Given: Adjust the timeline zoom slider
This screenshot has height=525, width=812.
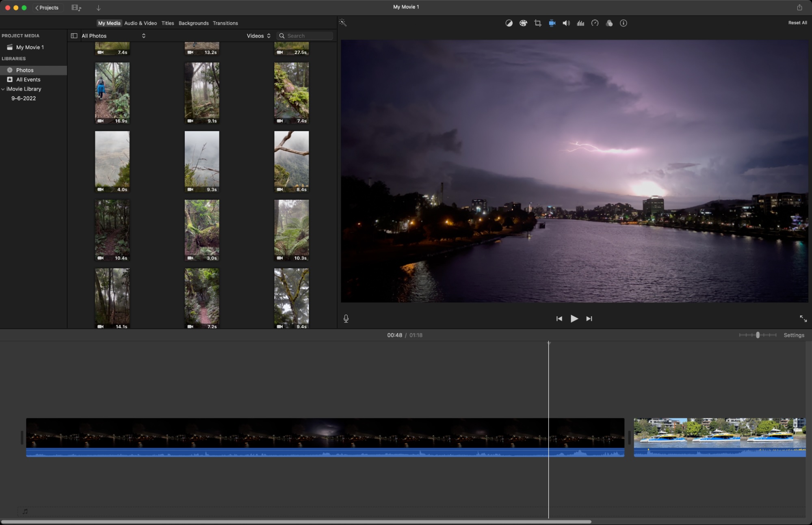Looking at the screenshot, I should [758, 335].
